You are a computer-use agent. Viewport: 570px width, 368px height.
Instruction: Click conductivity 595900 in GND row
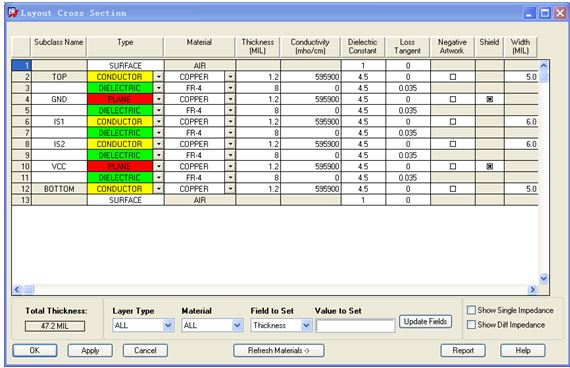click(311, 99)
